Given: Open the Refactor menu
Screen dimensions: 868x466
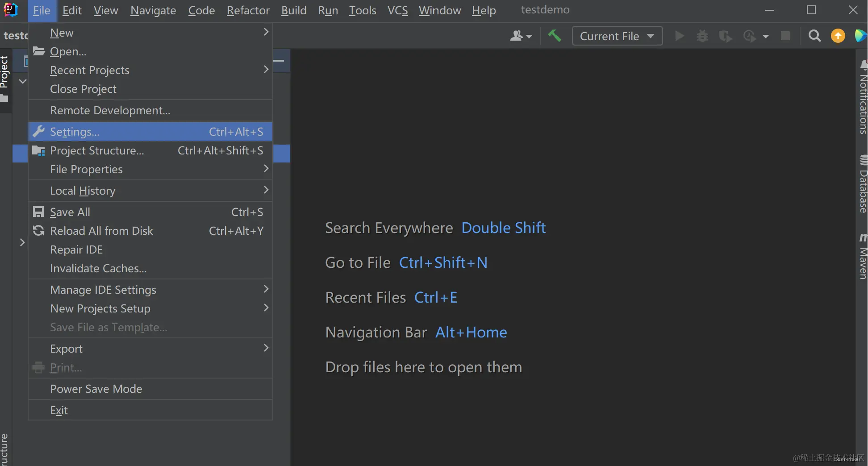Looking at the screenshot, I should (x=248, y=10).
